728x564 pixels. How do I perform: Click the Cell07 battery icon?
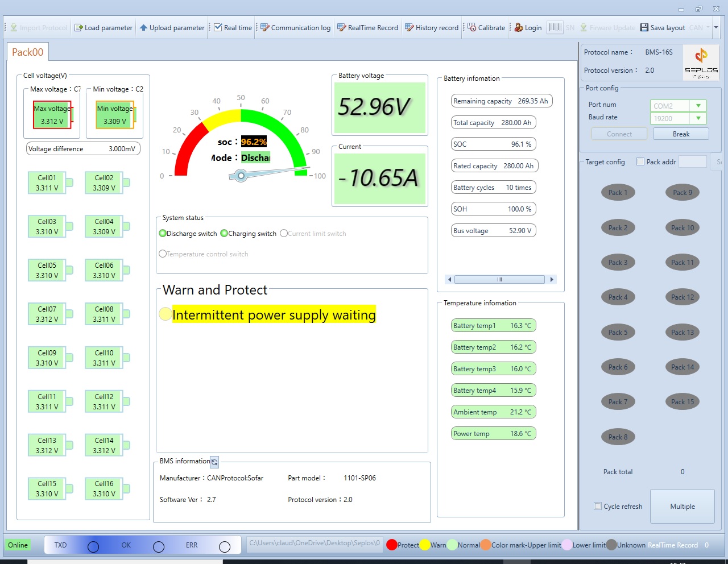pos(51,314)
